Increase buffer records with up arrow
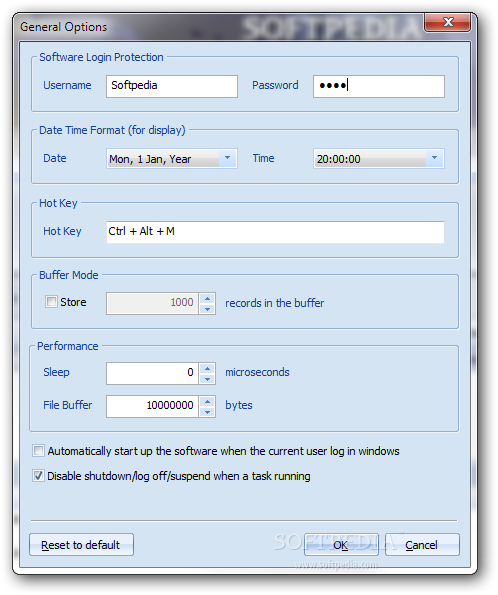 [207, 298]
